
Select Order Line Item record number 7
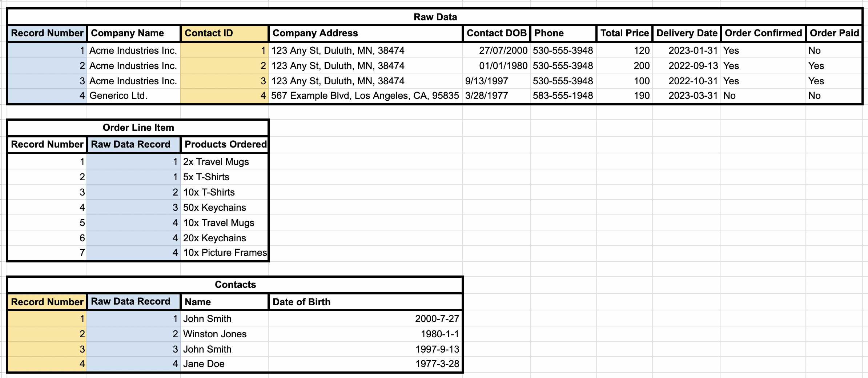pyautogui.click(x=47, y=253)
